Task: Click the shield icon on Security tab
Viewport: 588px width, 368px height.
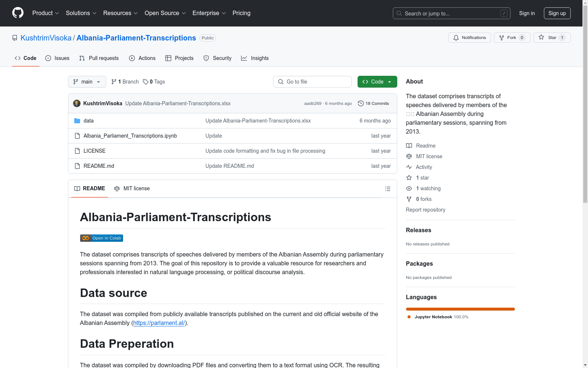Action: pos(206,58)
